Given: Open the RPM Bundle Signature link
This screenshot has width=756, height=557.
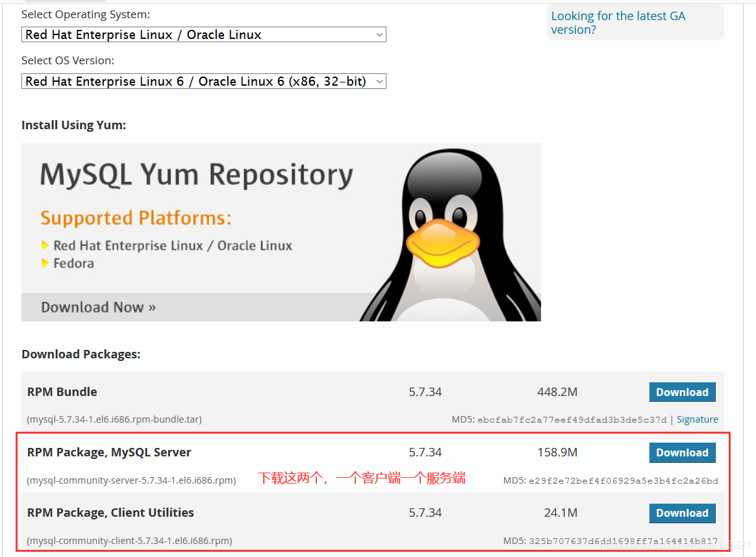Looking at the screenshot, I should [x=697, y=419].
